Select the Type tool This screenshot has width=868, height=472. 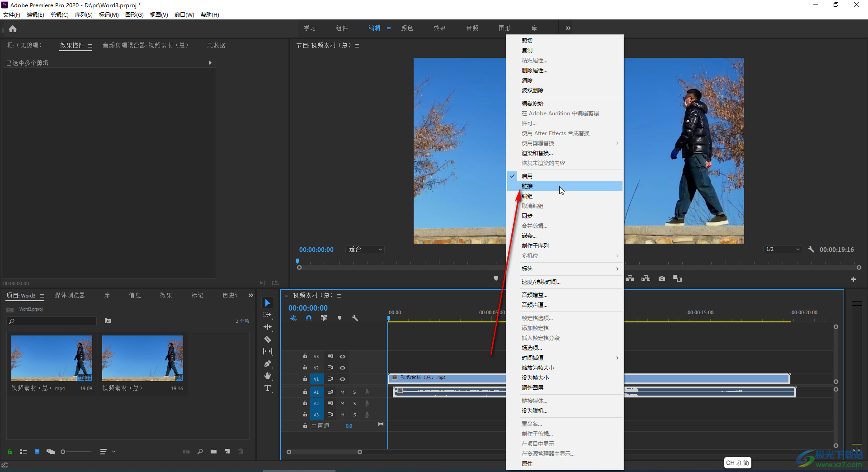[268, 388]
